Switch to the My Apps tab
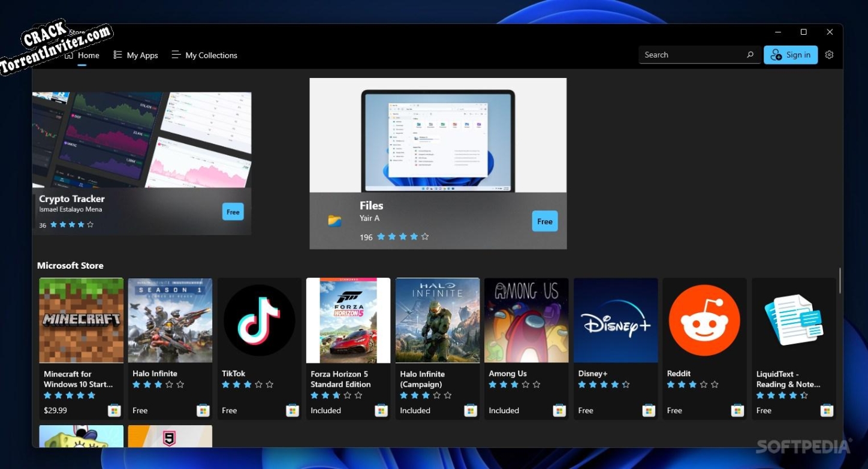The width and height of the screenshot is (868, 469). click(135, 55)
